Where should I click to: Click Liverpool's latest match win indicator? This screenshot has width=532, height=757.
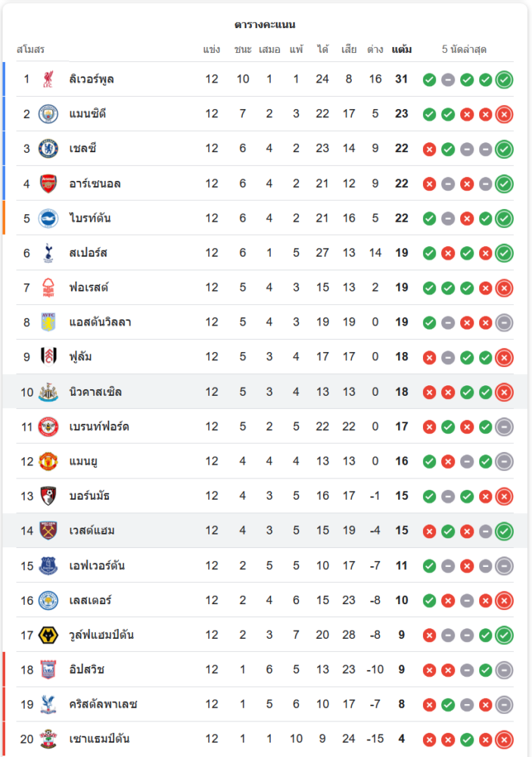(504, 79)
